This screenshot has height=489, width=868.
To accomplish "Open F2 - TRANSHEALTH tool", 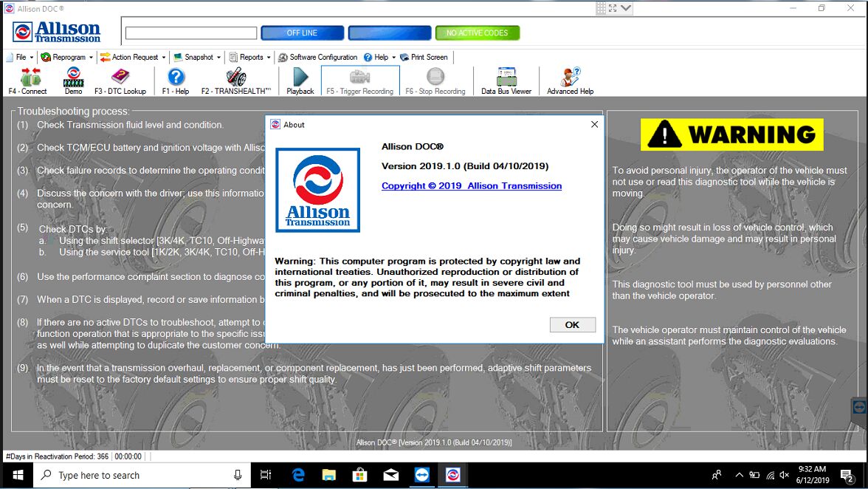I will [236, 81].
